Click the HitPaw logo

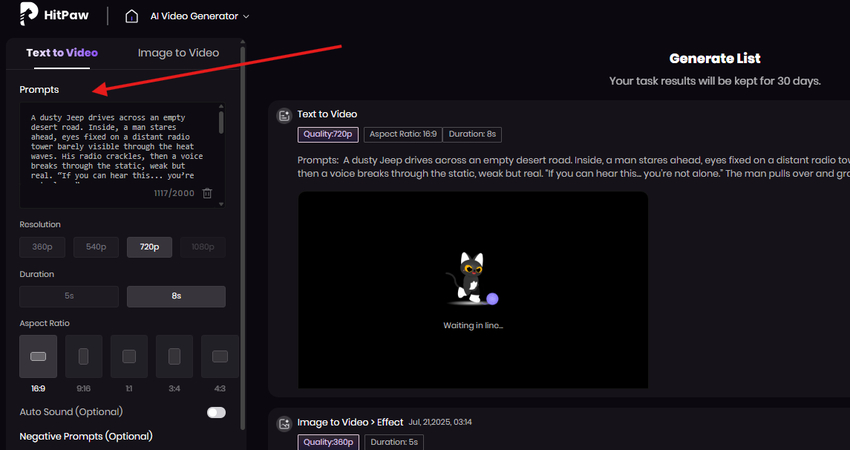click(x=54, y=14)
